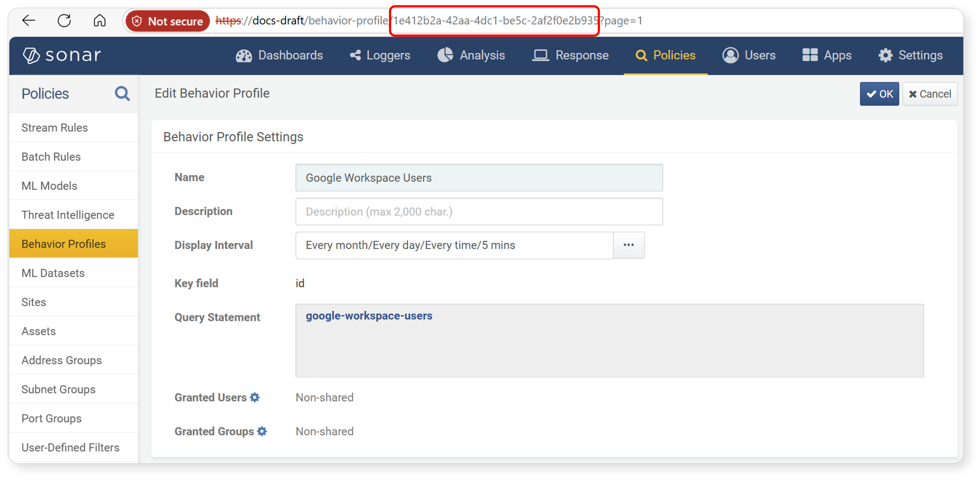The height and width of the screenshot is (480, 980).
Task: Click the Display Interval field
Action: pyautogui.click(x=454, y=245)
